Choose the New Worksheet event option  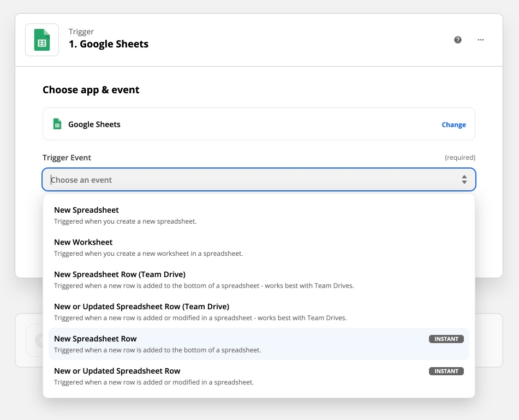coord(83,242)
